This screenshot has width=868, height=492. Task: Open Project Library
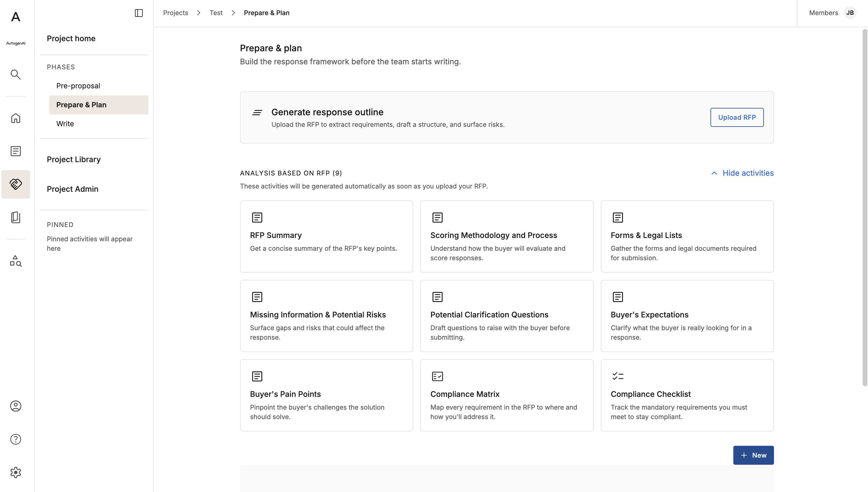(74, 159)
